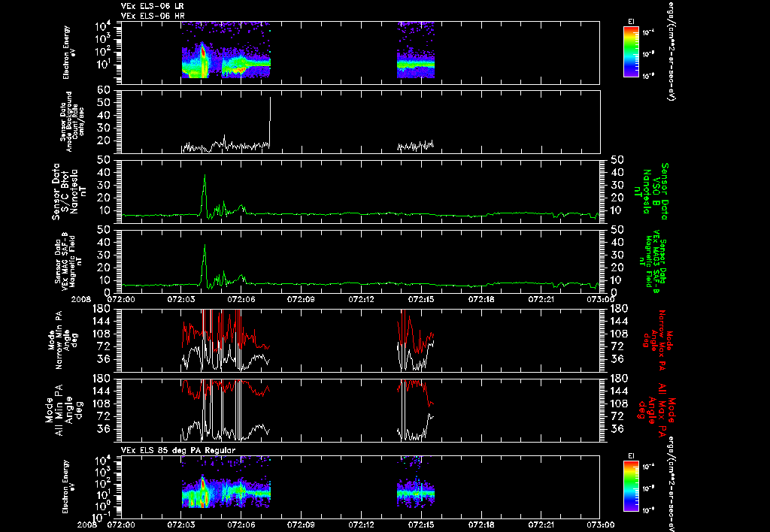Click the 072:15 data segment in the bottom spectrogram
The height and width of the screenshot is (532, 770).
click(415, 482)
